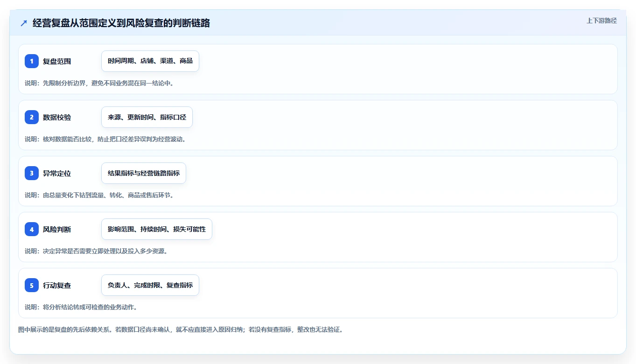The width and height of the screenshot is (636, 364).
Task: Select the 结果指标与经营链路指标 chip
Action: click(144, 173)
